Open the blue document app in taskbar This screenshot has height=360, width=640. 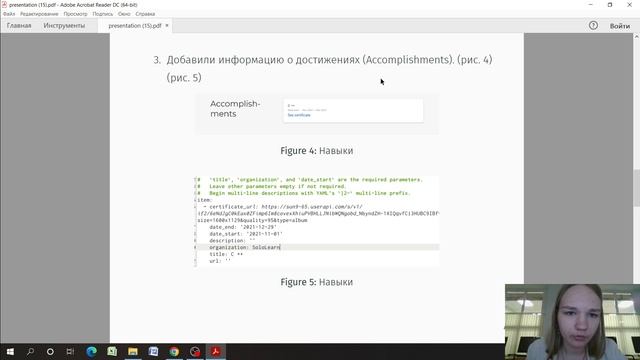153,351
